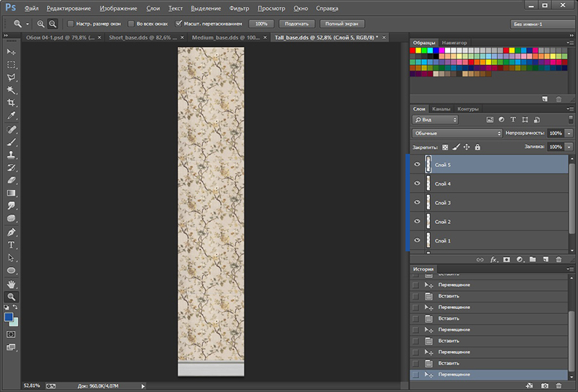Tick the Во всех окнах checkbox

130,24
